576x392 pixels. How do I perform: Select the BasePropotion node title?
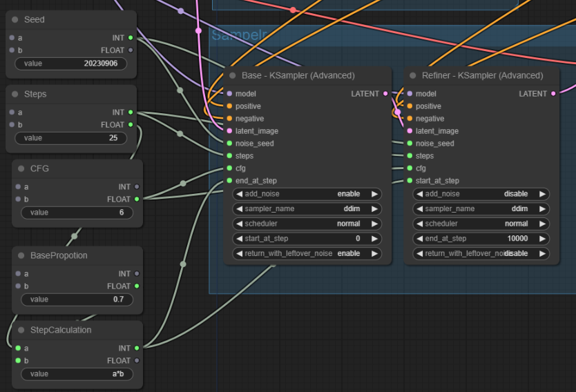[59, 255]
